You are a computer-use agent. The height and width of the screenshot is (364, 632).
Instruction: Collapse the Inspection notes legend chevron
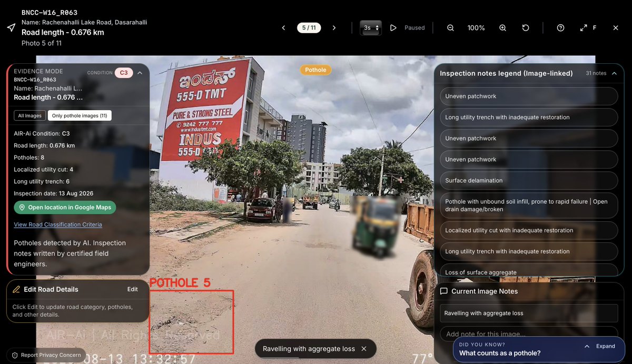[x=614, y=73]
